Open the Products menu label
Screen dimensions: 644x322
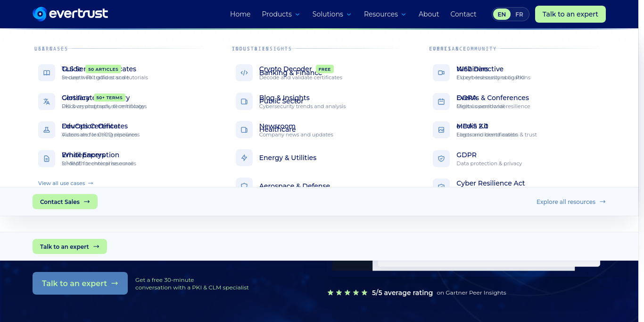[277, 14]
